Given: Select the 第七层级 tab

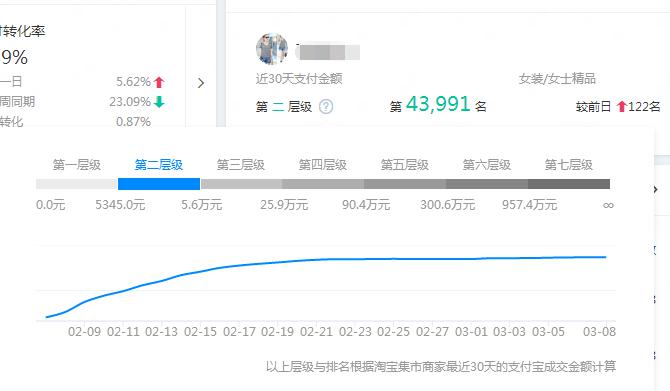Looking at the screenshot, I should [x=569, y=165].
